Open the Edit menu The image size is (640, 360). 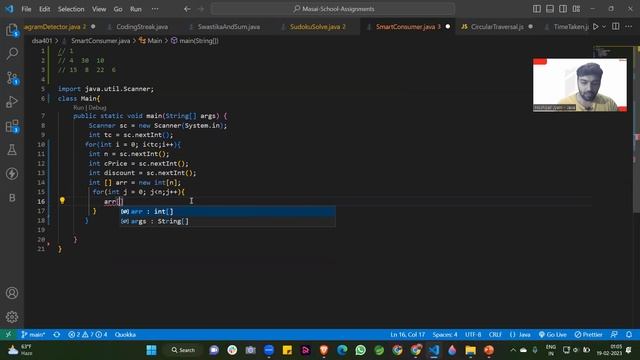(44, 9)
